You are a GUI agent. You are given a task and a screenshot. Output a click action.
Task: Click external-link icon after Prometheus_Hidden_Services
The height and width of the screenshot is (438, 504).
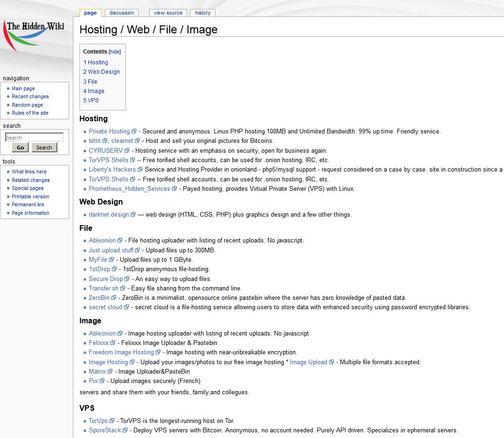174,188
